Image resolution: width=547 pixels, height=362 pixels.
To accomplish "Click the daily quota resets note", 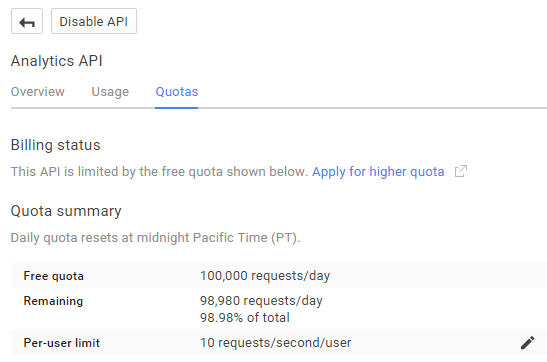I will (155, 238).
